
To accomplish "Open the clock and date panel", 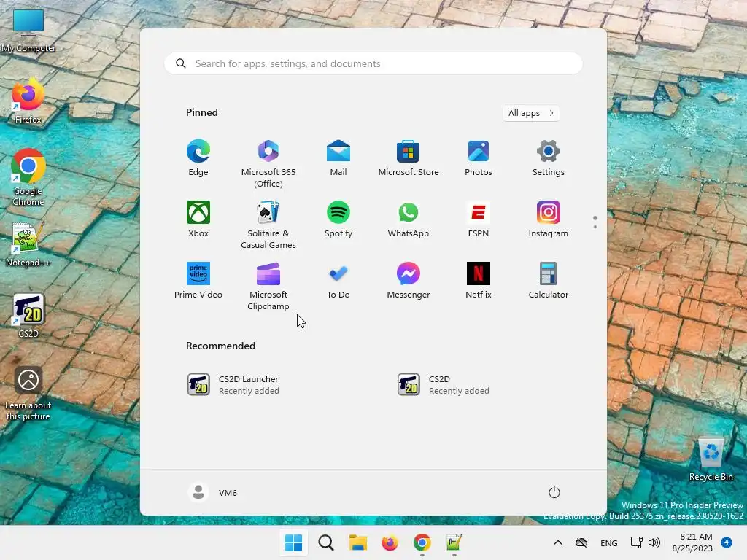I will point(692,542).
